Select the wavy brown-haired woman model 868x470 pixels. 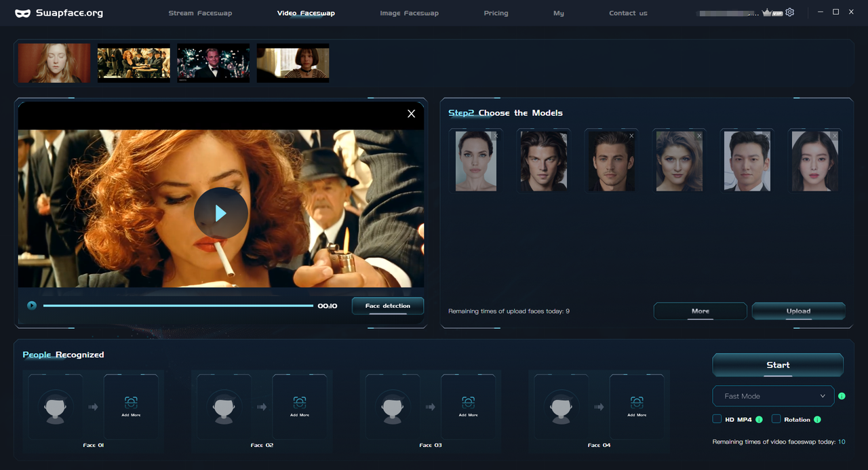[x=679, y=161]
